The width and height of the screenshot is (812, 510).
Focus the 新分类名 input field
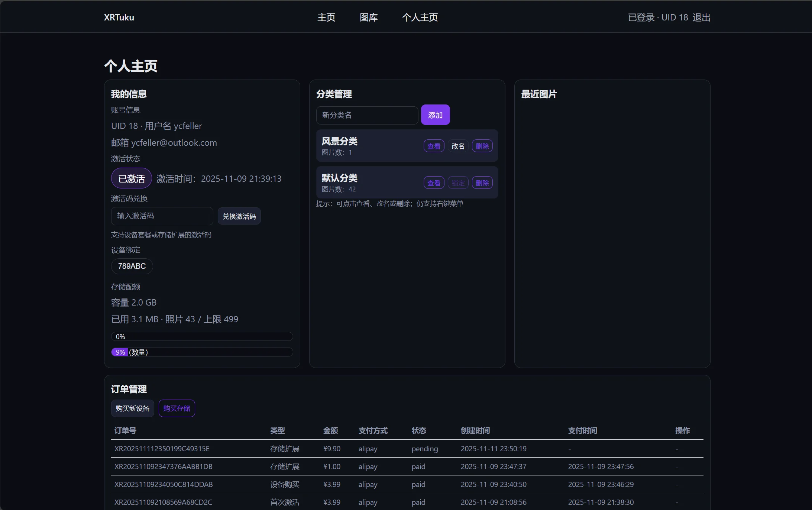click(x=367, y=115)
